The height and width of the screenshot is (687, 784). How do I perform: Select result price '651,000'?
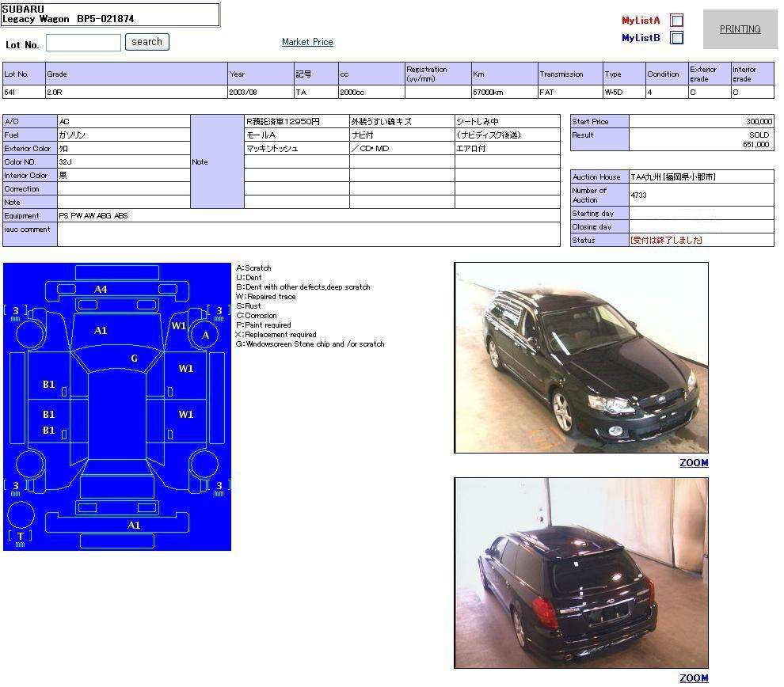click(756, 144)
